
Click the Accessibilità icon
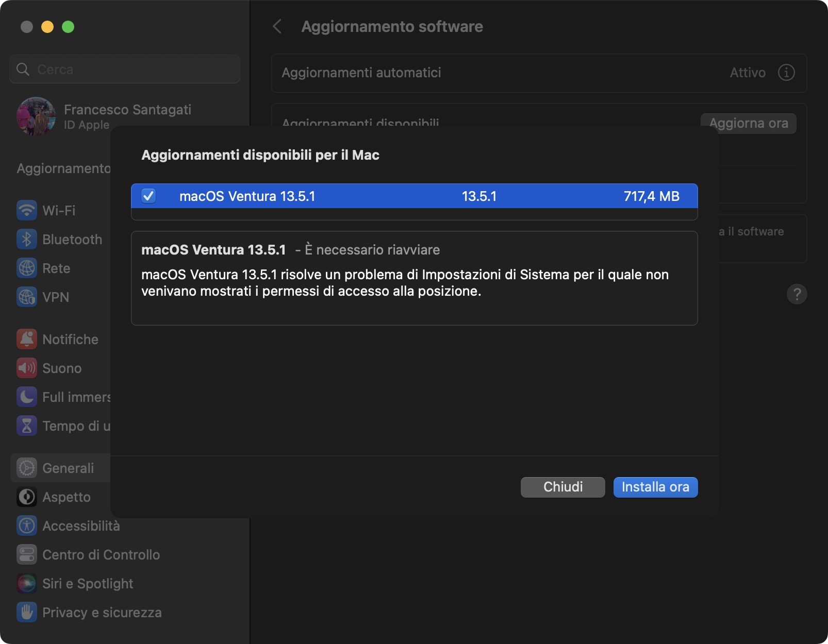pos(27,526)
